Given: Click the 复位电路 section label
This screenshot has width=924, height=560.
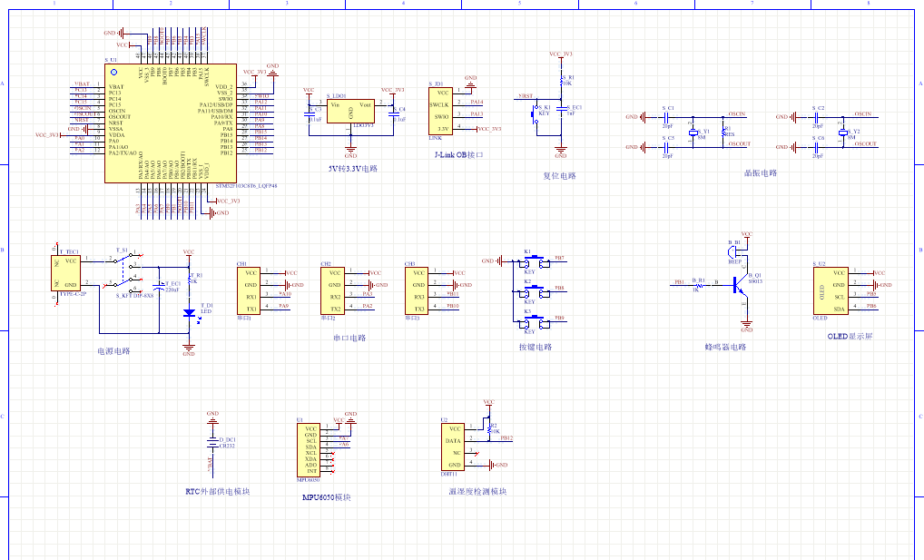Looking at the screenshot, I should point(559,175).
